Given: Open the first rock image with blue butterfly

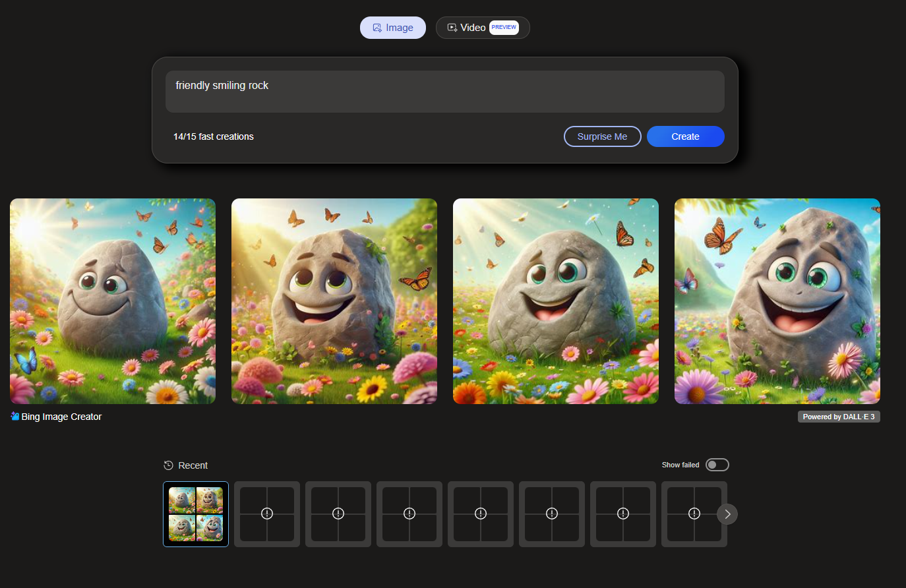Looking at the screenshot, I should click(x=113, y=301).
